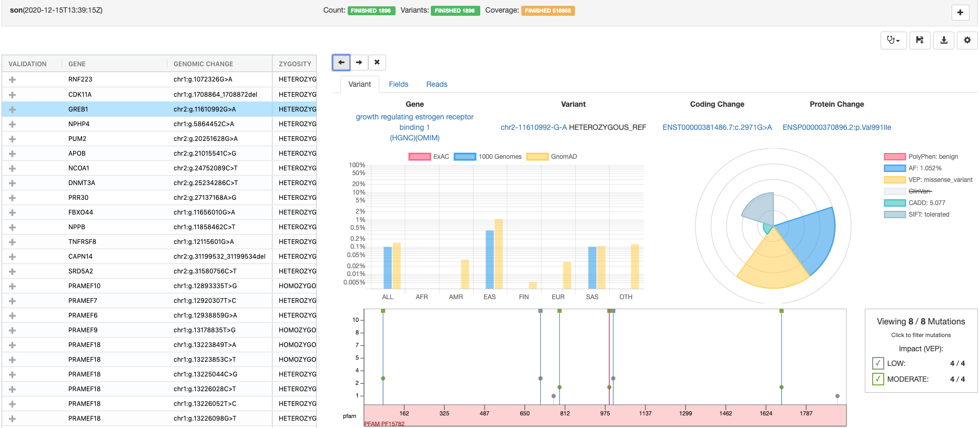Viewport: 980px width, 428px height.
Task: Click the plus button in header
Action: coord(960,13)
